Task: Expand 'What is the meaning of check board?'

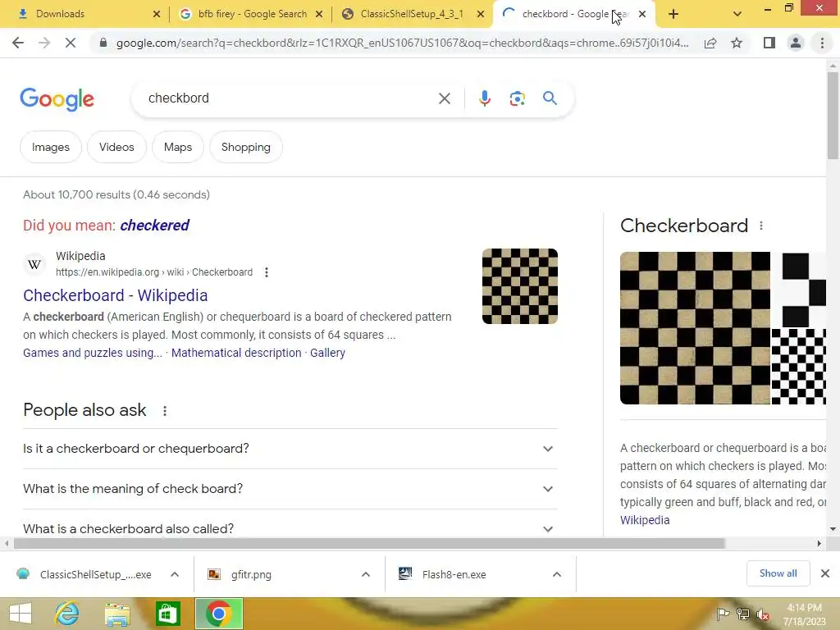Action: [290, 489]
